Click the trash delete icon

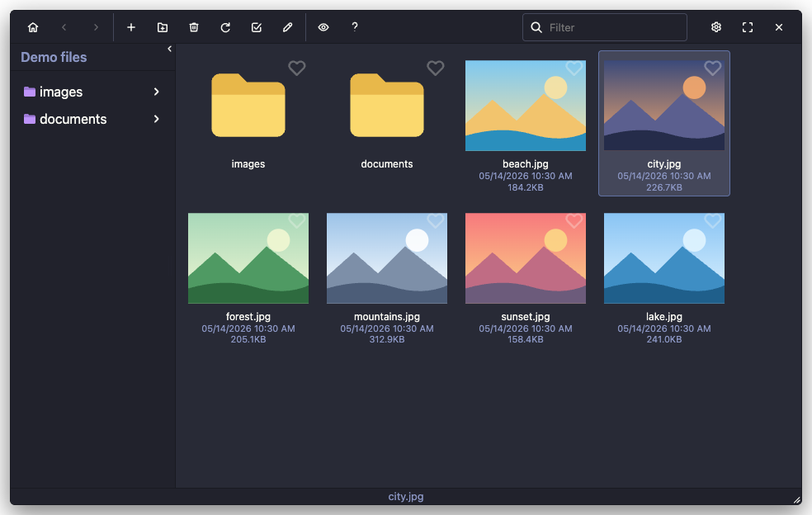(x=194, y=27)
